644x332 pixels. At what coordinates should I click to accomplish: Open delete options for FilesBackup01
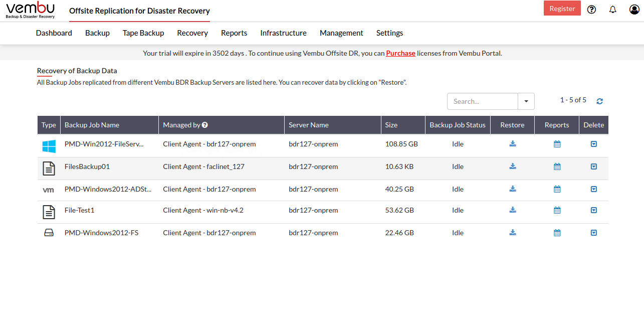pyautogui.click(x=594, y=167)
